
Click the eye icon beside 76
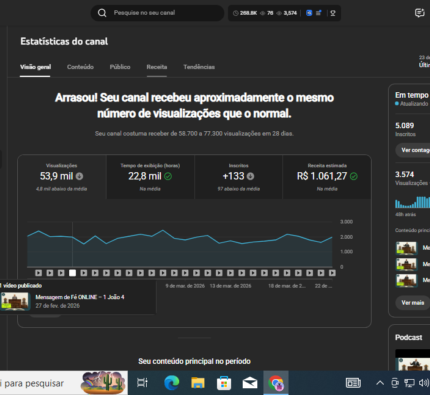point(263,13)
